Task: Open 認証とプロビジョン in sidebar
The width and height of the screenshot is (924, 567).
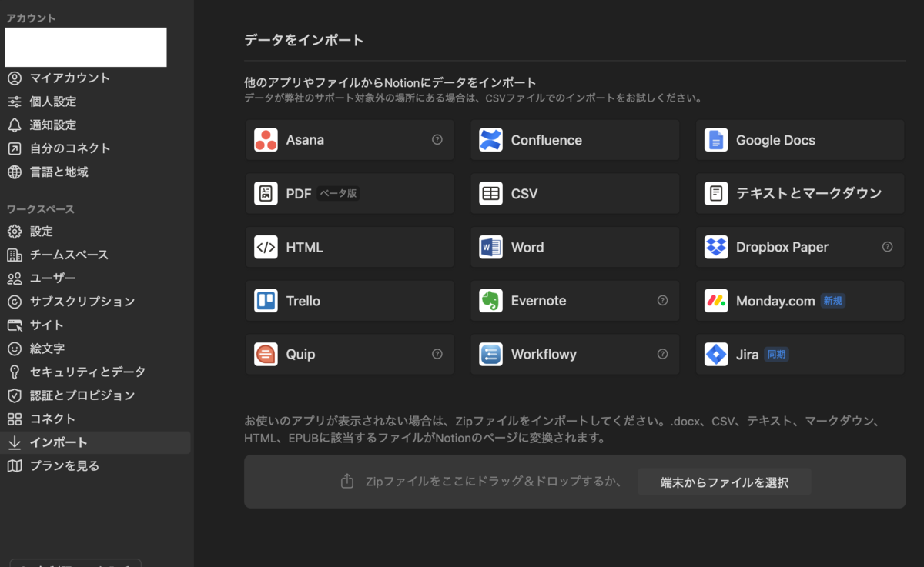Action: [x=95, y=395]
